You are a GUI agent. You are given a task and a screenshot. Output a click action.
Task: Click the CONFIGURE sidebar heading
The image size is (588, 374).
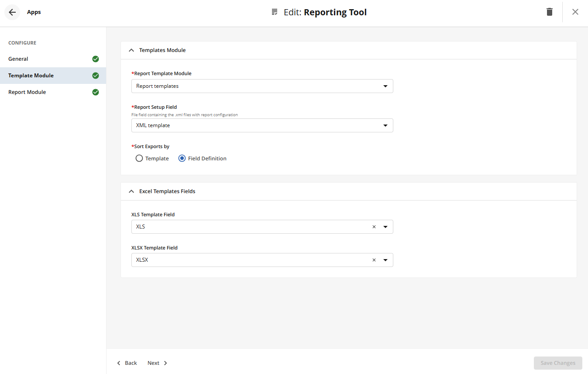(22, 43)
